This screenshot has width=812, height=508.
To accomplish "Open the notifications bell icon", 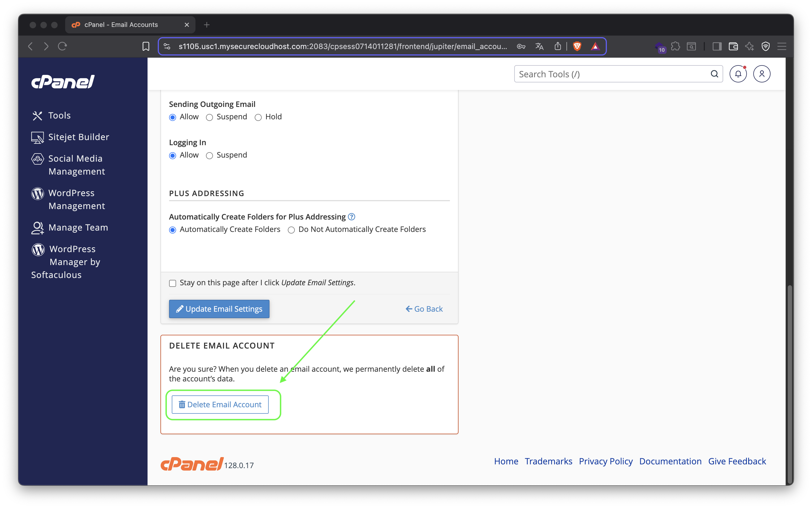I will (738, 74).
